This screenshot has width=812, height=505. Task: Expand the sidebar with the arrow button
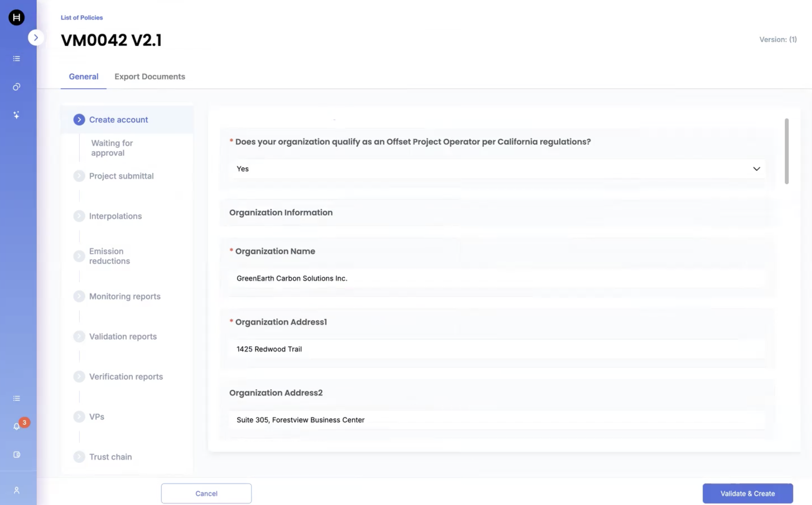[36, 37]
